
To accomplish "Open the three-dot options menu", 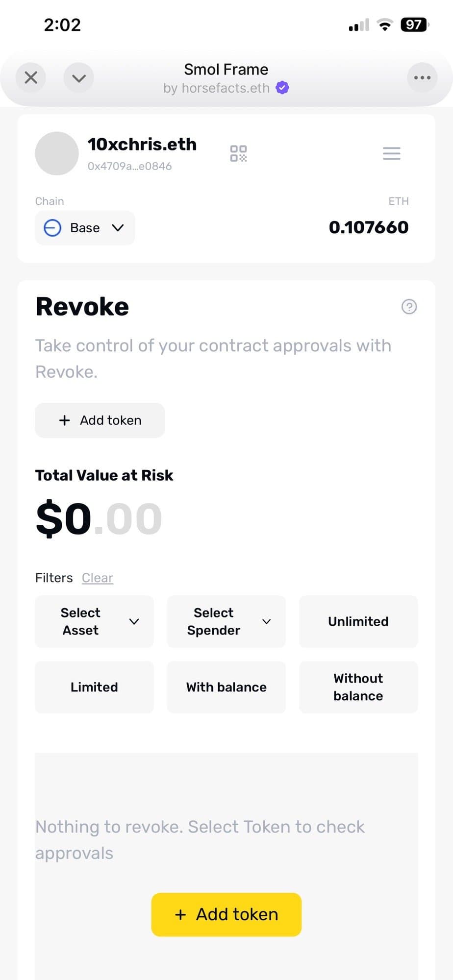I will [422, 77].
